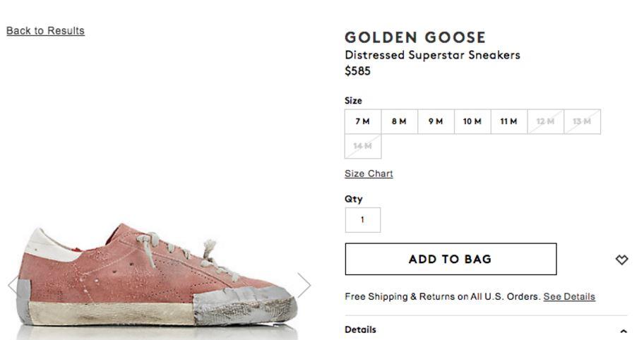Collapse the Details section chevron
Screen dimensions: 644x340
pyautogui.click(x=624, y=331)
